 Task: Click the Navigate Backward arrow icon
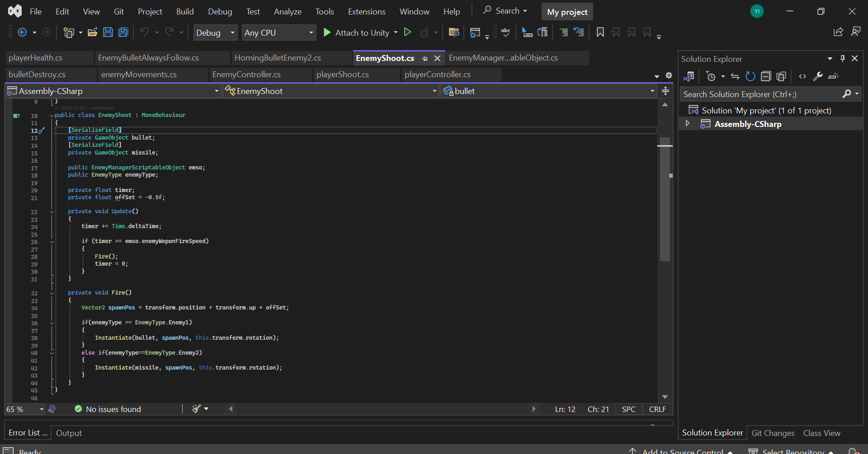pos(22,33)
